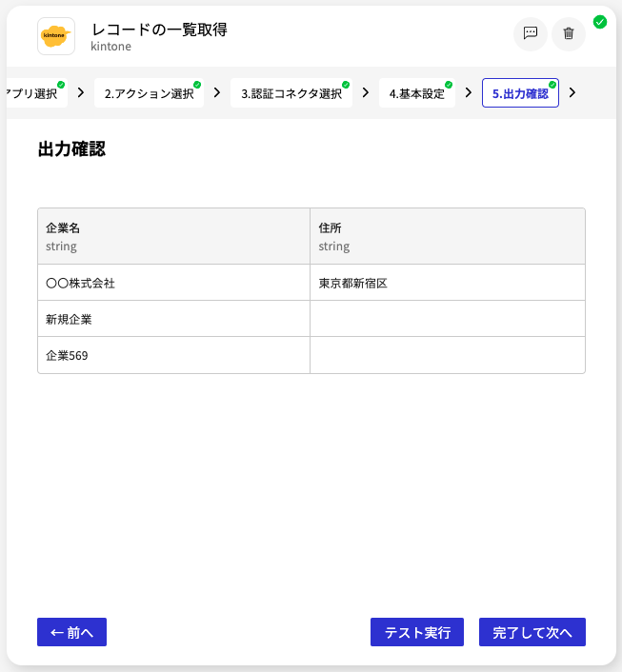Finish with 完了して次へ button
This screenshot has height=672, width=622.
532,632
